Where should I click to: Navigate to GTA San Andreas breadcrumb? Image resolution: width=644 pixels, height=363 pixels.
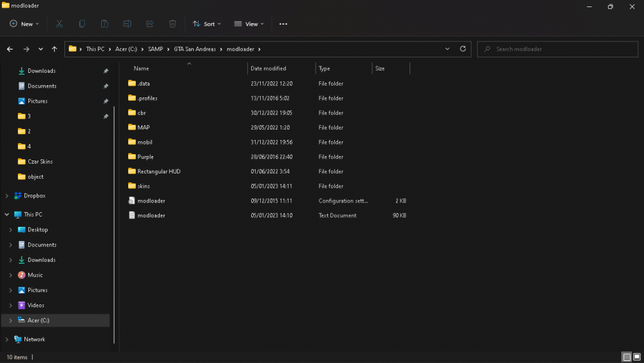(x=194, y=49)
